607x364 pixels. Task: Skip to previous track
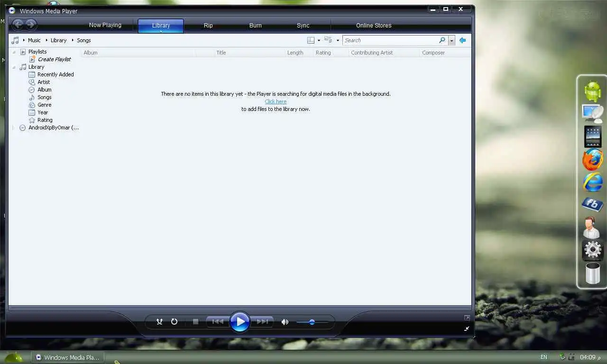click(218, 322)
